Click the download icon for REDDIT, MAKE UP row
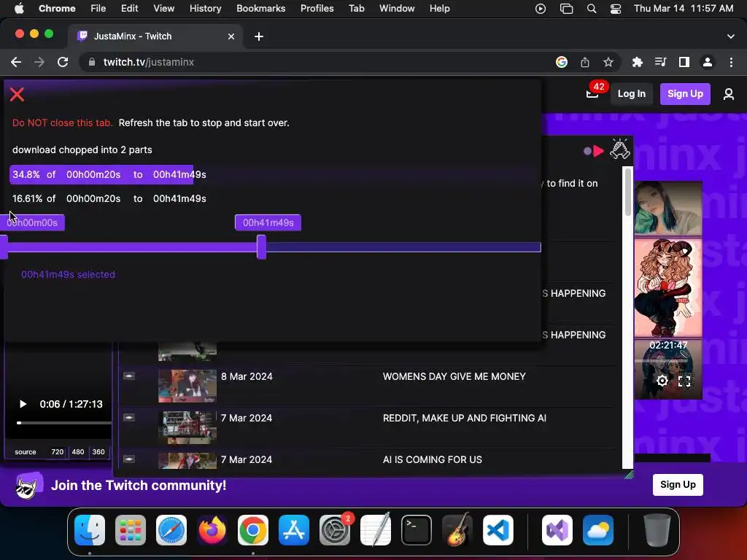The height and width of the screenshot is (560, 747). pos(128,418)
